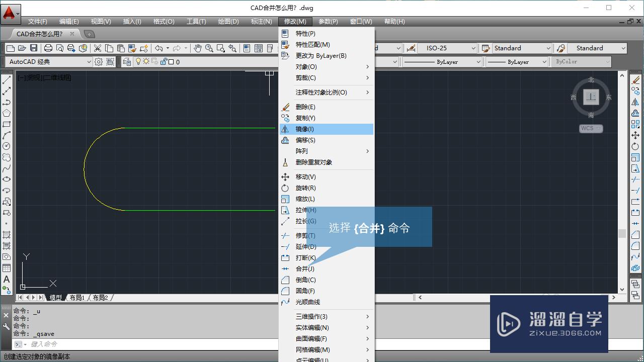Switch to the 模型 tab
The image size is (644, 362).
pyautogui.click(x=55, y=298)
